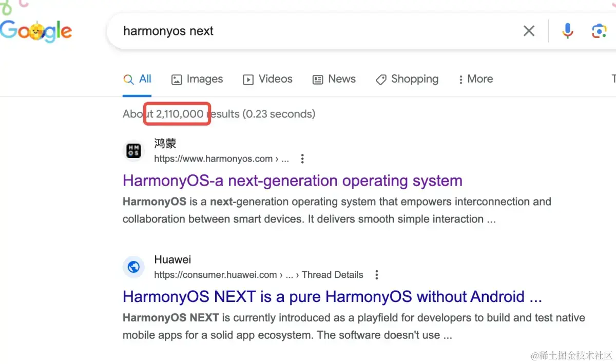The width and height of the screenshot is (616, 364).
Task: Start voice search with the microphone icon
Action: tap(567, 31)
